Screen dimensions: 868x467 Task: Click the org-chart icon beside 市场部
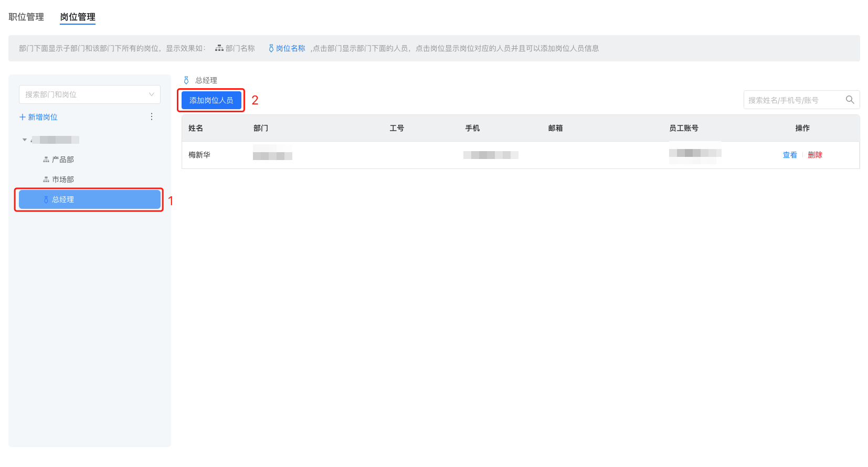[46, 179]
